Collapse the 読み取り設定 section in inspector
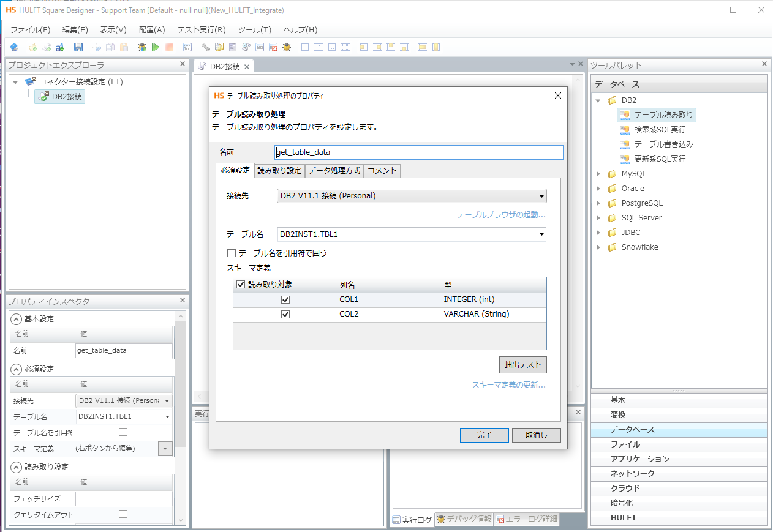 (x=16, y=466)
